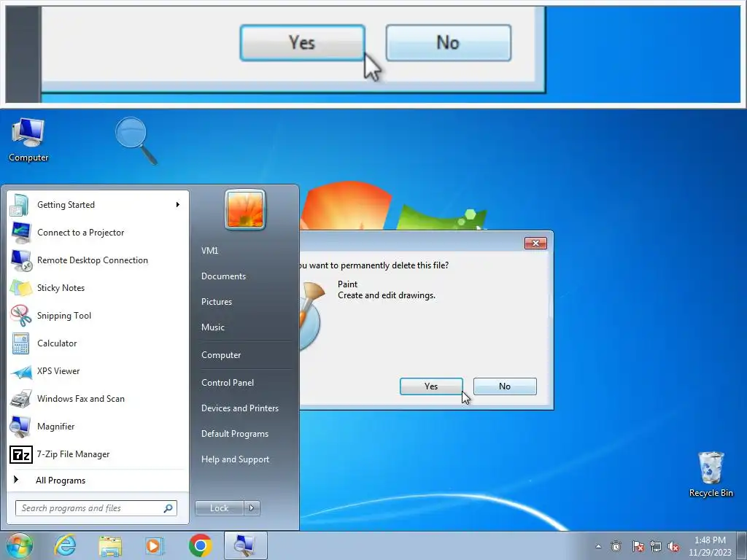Click the muted volume tray icon

pyautogui.click(x=673, y=547)
